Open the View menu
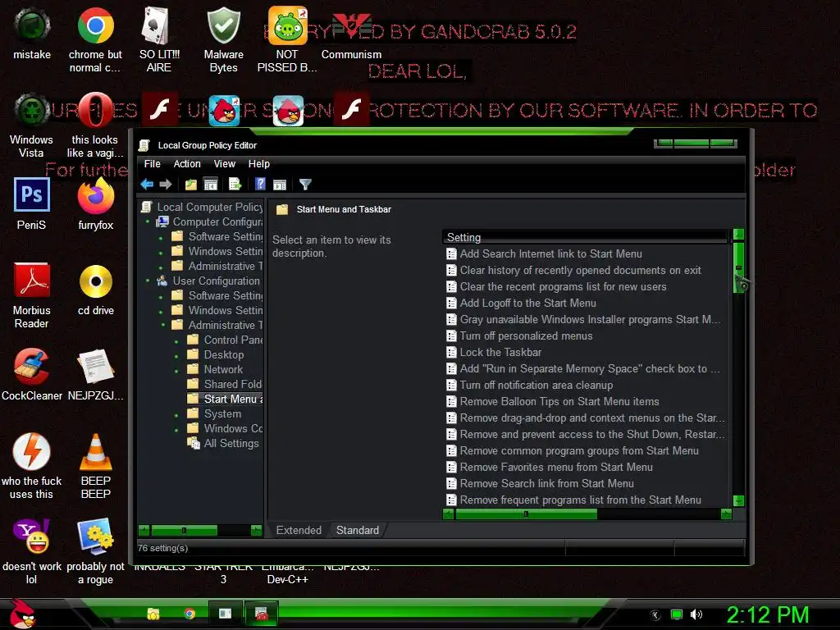The height and width of the screenshot is (630, 840). pos(225,164)
